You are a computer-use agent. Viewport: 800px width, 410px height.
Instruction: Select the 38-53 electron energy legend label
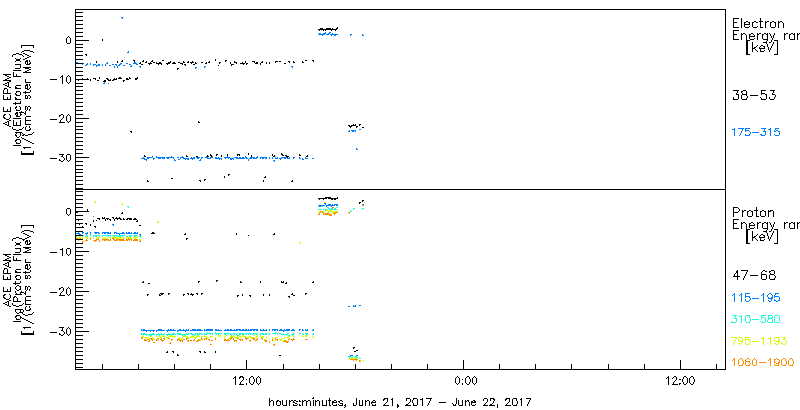(x=754, y=95)
